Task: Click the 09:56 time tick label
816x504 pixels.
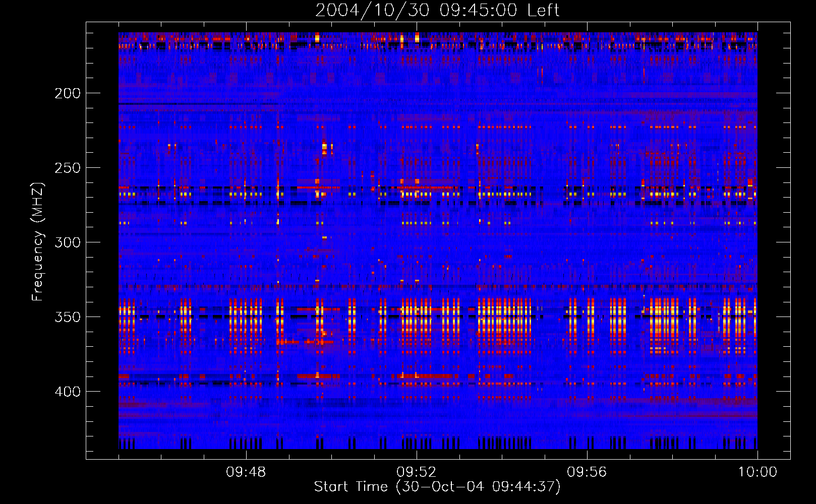Action: [x=587, y=472]
